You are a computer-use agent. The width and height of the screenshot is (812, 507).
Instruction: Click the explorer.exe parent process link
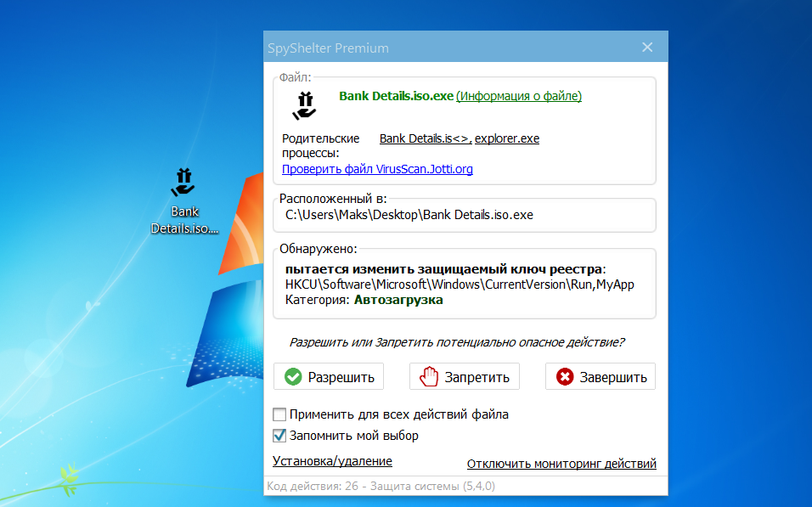[x=507, y=138]
